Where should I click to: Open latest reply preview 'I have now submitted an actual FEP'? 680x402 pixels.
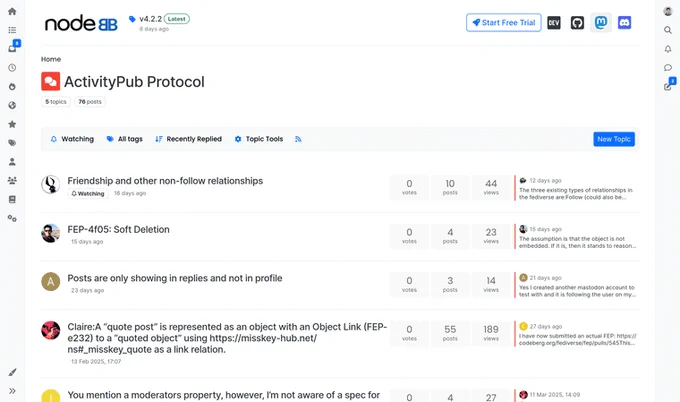tap(577, 340)
